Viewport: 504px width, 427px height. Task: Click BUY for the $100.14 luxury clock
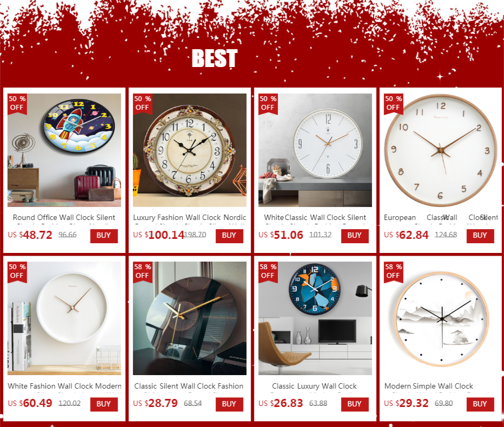coord(229,236)
